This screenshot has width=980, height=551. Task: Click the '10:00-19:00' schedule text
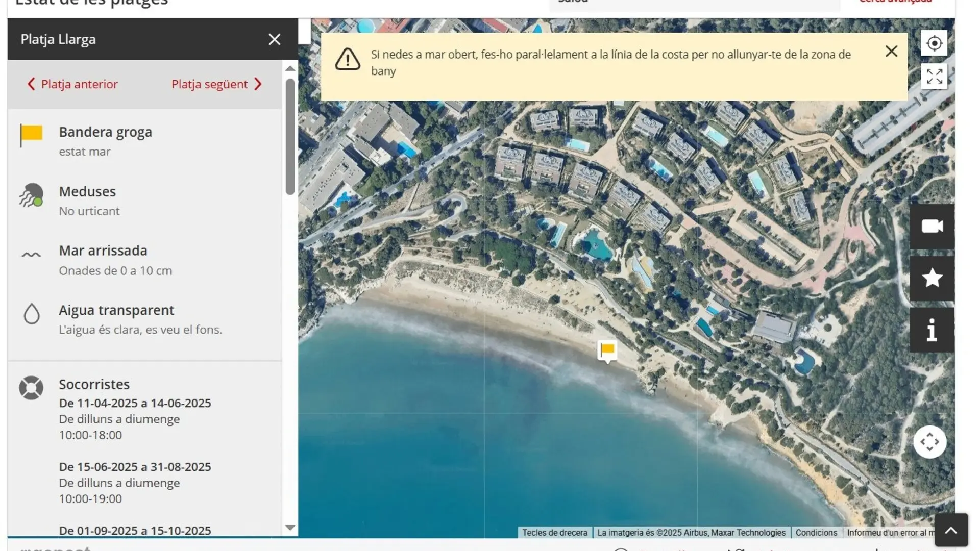[90, 499]
